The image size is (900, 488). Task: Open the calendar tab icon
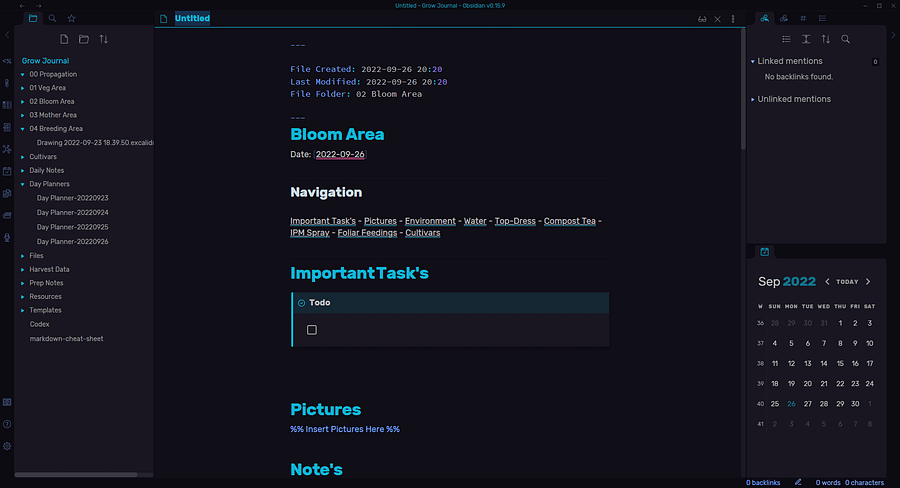click(x=765, y=251)
